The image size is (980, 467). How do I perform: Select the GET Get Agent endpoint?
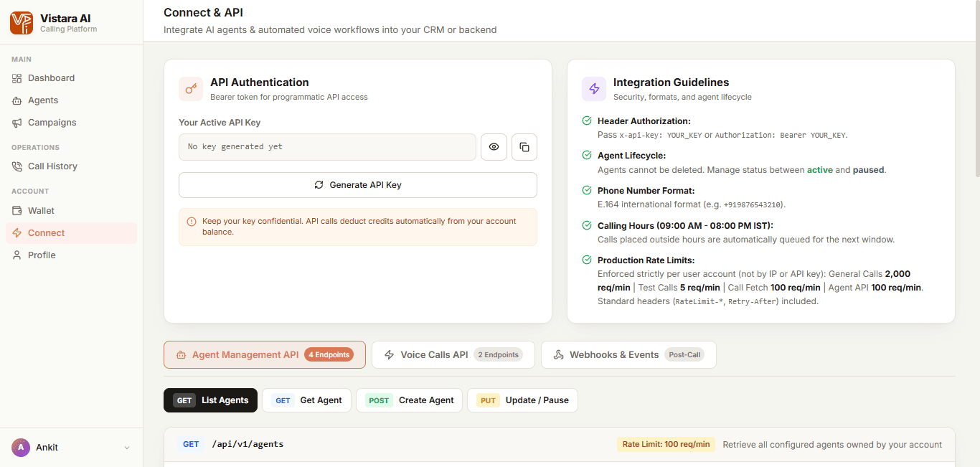(307, 400)
